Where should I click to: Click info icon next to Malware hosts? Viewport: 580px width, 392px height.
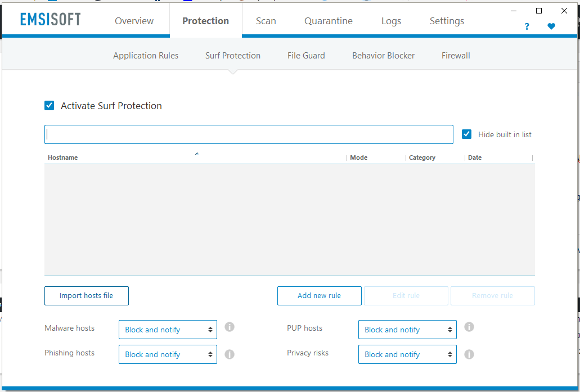coord(229,327)
